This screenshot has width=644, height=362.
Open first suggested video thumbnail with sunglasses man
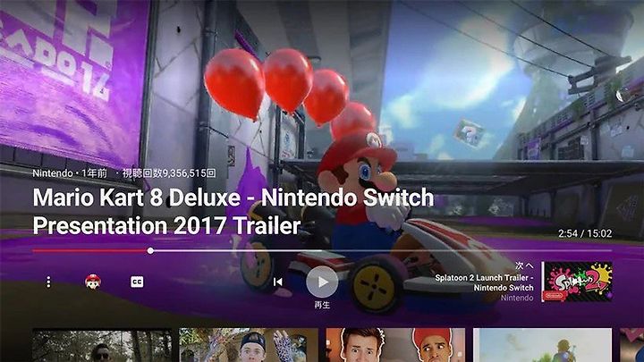tap(102, 345)
